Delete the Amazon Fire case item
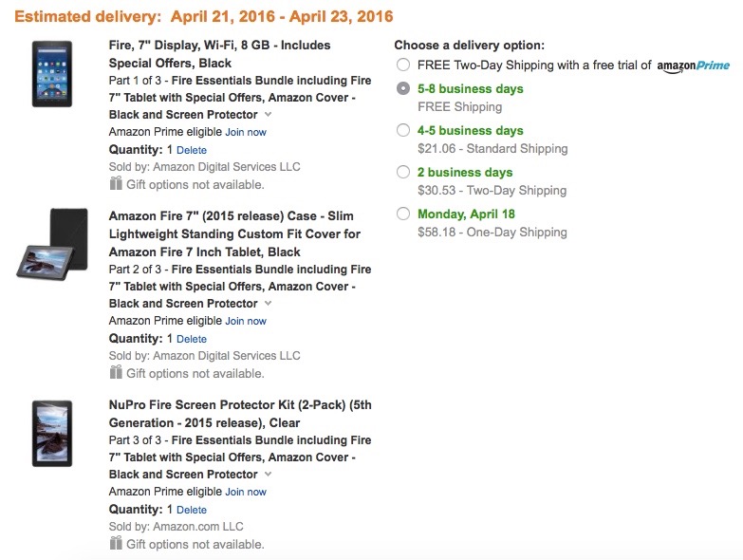The height and width of the screenshot is (560, 743). click(x=192, y=339)
